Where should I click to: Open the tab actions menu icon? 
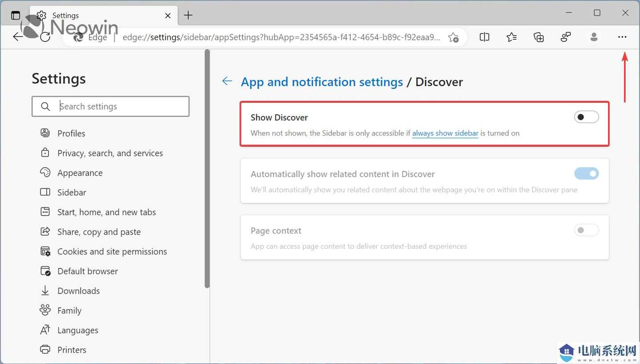16,15
